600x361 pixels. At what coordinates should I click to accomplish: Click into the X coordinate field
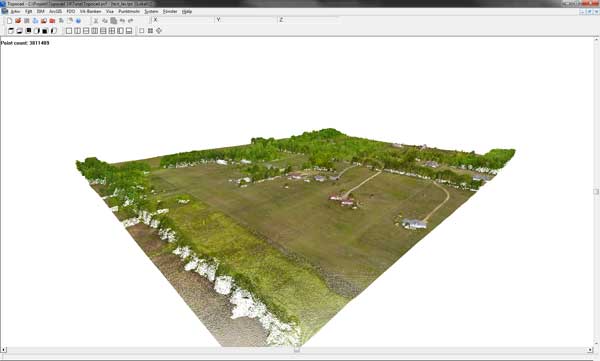pyautogui.click(x=184, y=20)
